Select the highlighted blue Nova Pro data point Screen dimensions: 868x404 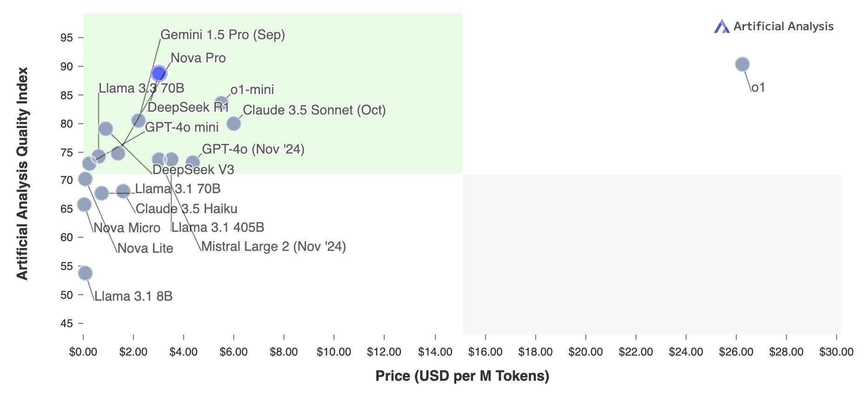[x=159, y=74]
